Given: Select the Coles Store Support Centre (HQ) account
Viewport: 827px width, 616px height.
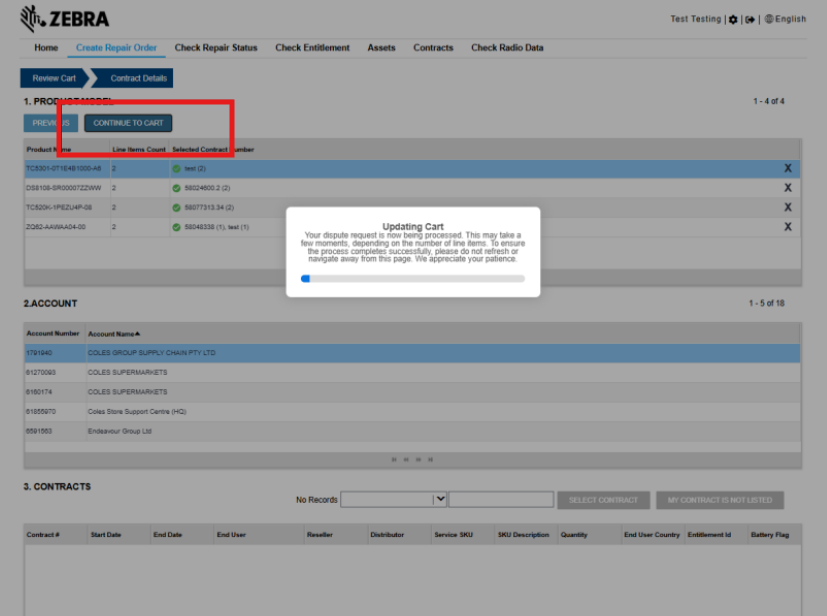Looking at the screenshot, I should (412, 411).
